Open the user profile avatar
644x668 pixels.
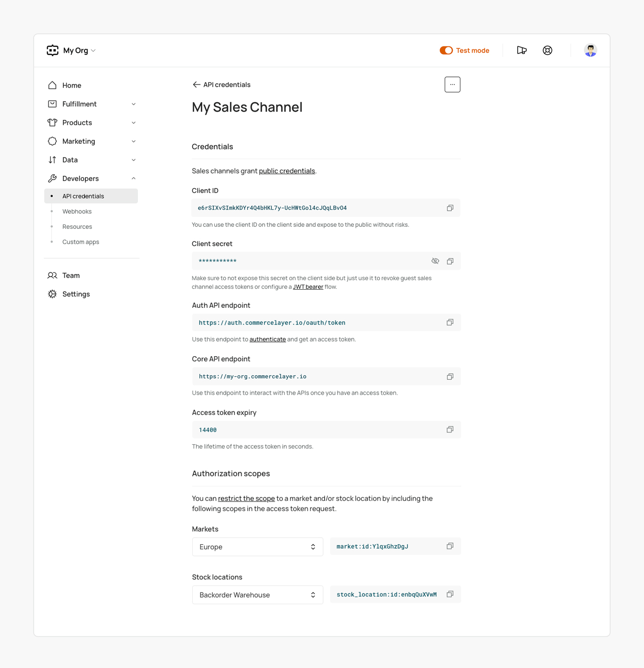pyautogui.click(x=590, y=50)
